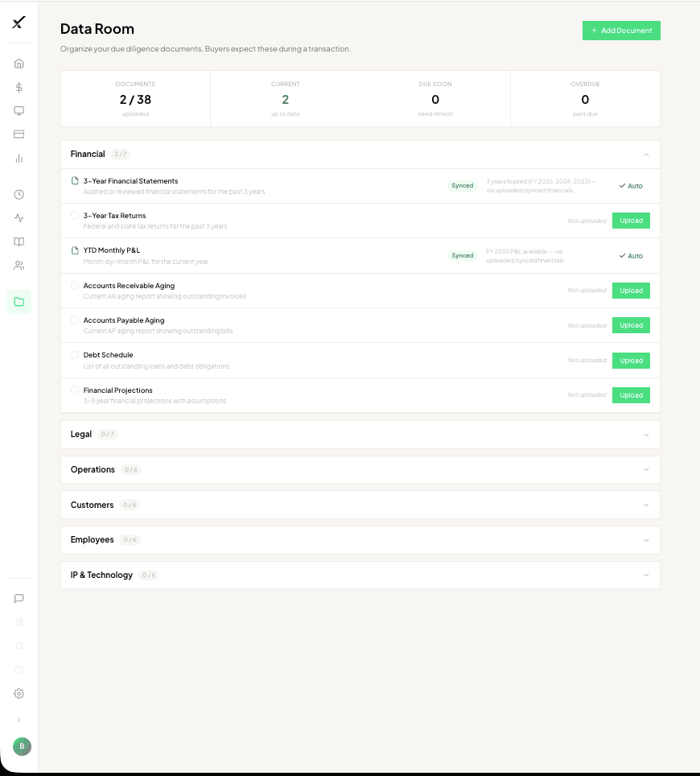Check the circle next to Accounts Receivable Aging
700x776 pixels.
pos(75,285)
